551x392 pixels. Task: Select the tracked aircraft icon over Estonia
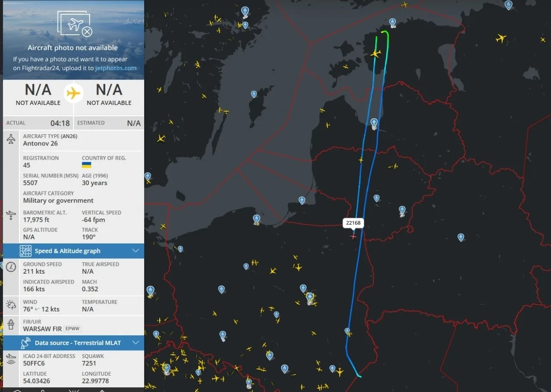pos(376,54)
